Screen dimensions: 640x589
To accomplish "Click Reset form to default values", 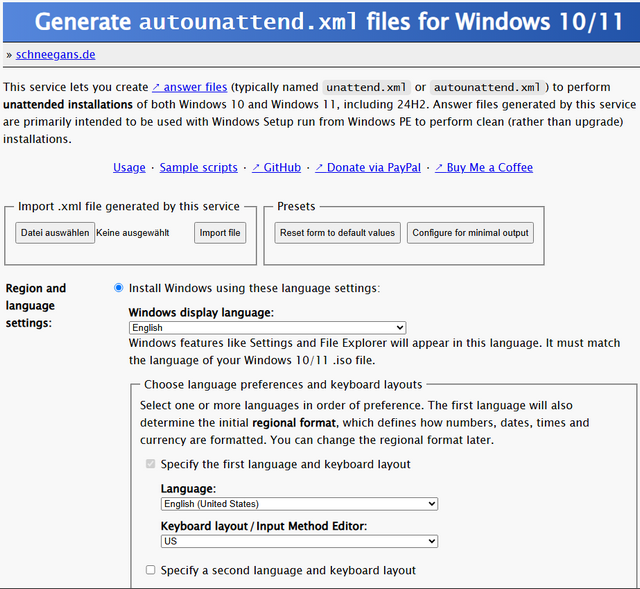I will (x=338, y=233).
